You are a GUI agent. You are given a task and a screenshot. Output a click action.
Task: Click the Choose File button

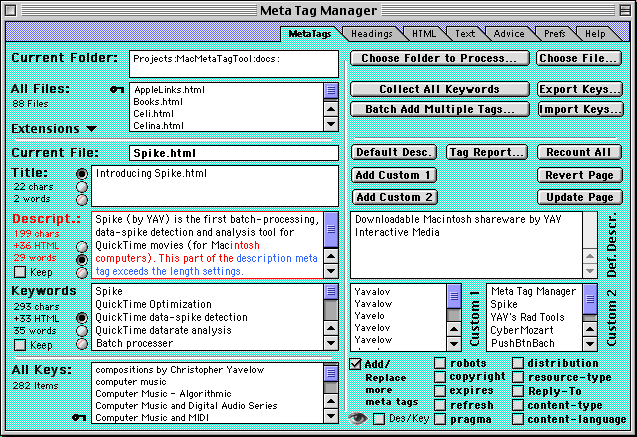coord(579,58)
